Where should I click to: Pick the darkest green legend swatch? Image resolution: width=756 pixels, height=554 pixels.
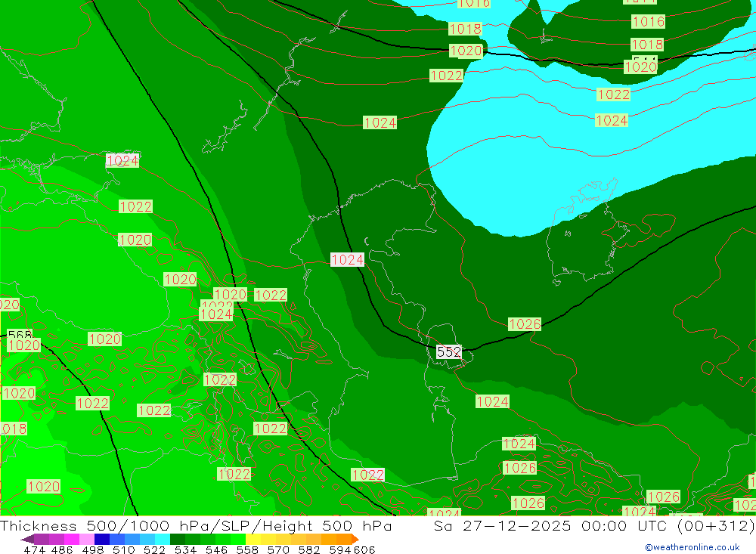pos(178,539)
